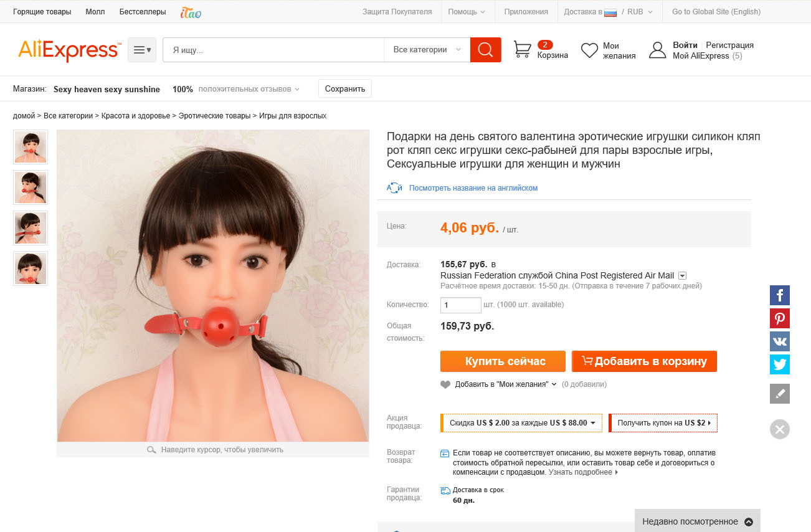Click the on-time delivery truck icon
Viewport: 811px width, 532px height.
point(445,490)
